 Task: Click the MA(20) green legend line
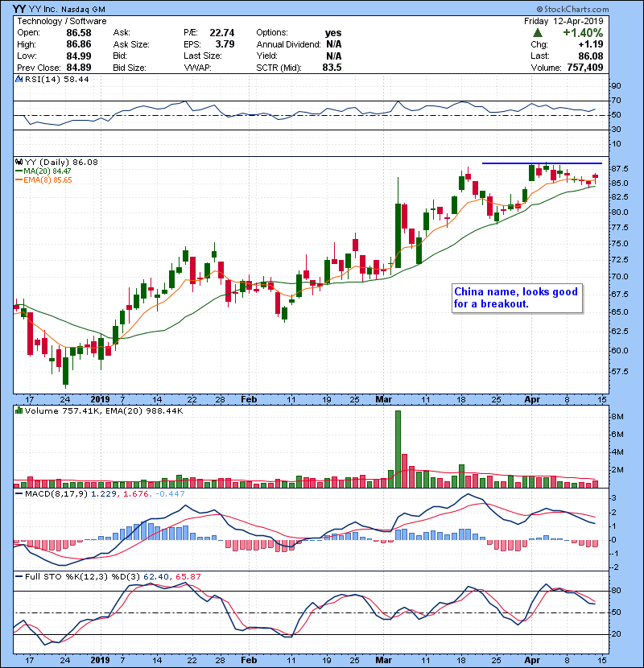coord(19,171)
